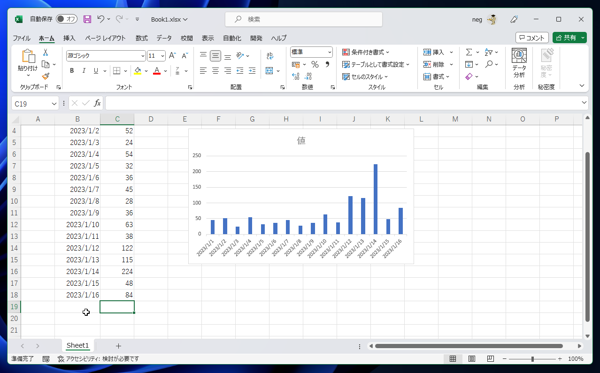
Task: Switch to Page Break Preview
Action: click(490, 359)
